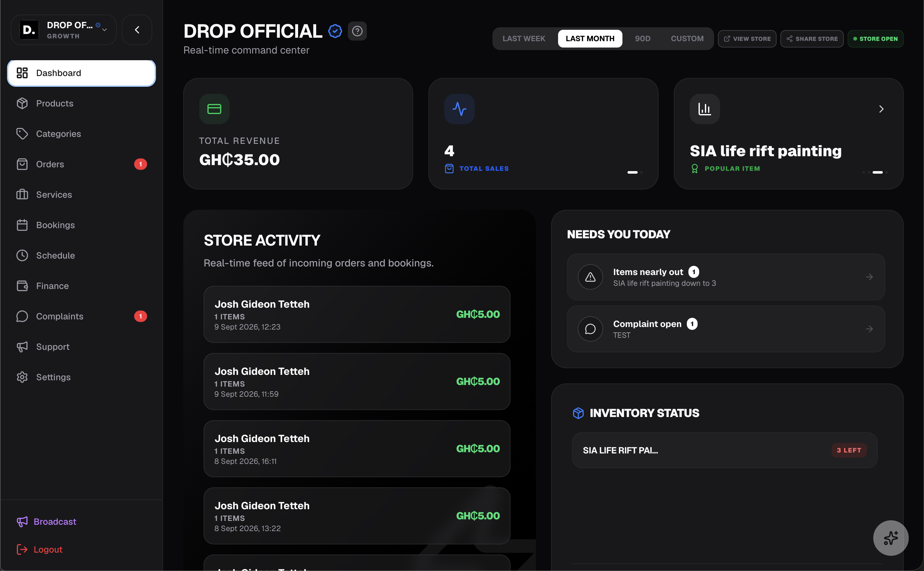This screenshot has height=571, width=924.
Task: Open Josh Gideon Tetteh order from 9 Sept 11:59
Action: (357, 382)
